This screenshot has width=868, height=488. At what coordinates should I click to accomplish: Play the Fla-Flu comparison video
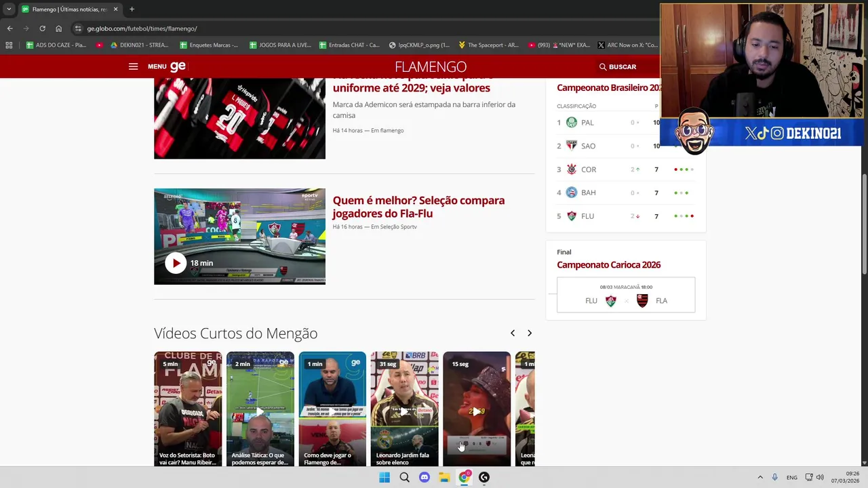[x=175, y=263]
